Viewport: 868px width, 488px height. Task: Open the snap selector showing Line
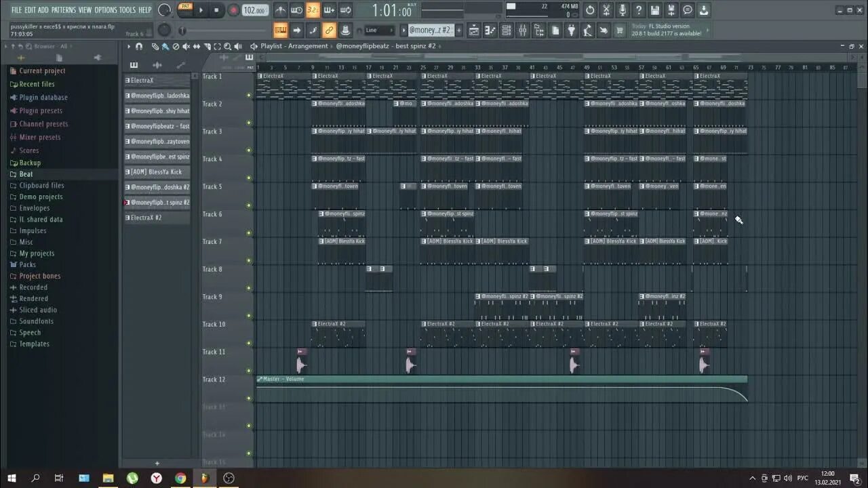click(x=378, y=30)
